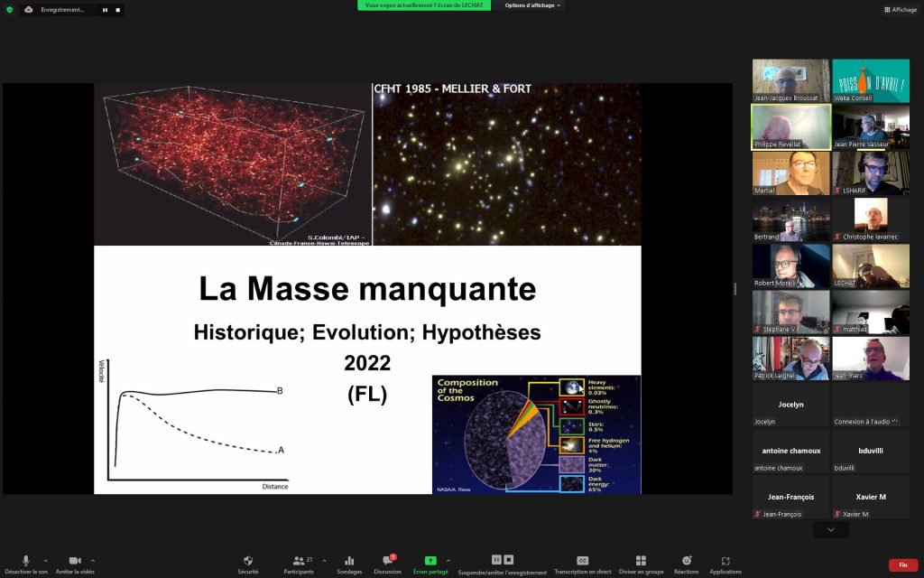924x578 pixels.
Task: Click the cloud recording indicator icon
Action: point(28,9)
